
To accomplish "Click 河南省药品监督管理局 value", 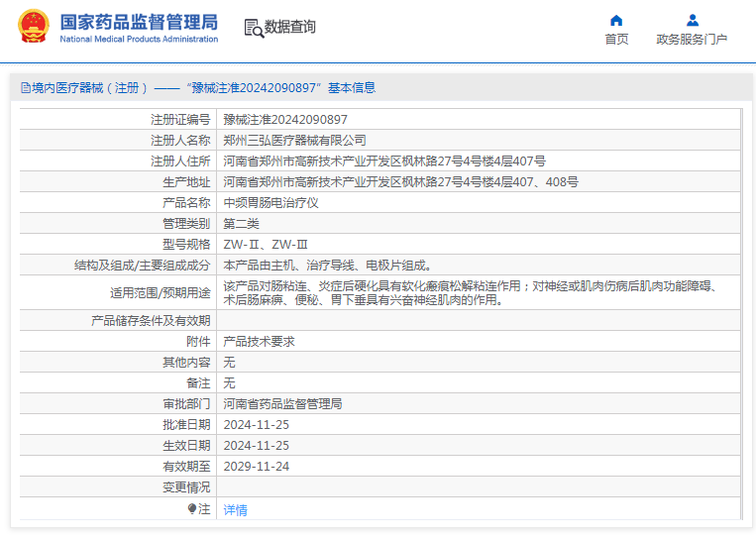I will coord(283,404).
